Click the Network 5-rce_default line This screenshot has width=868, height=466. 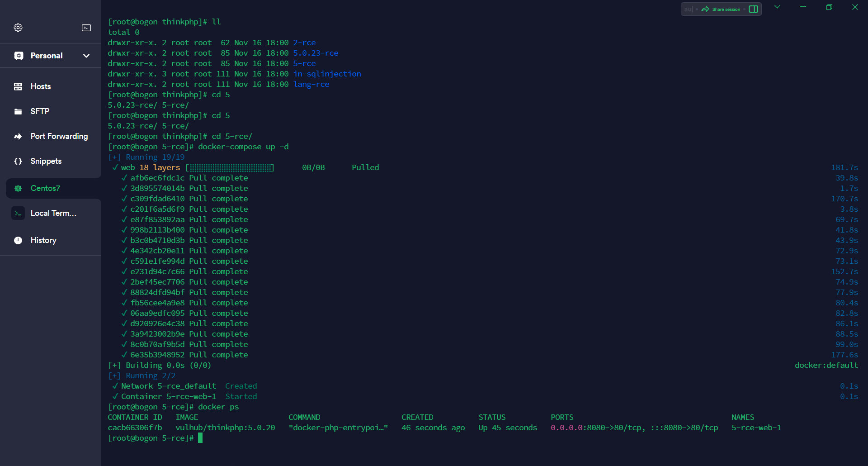[184, 386]
